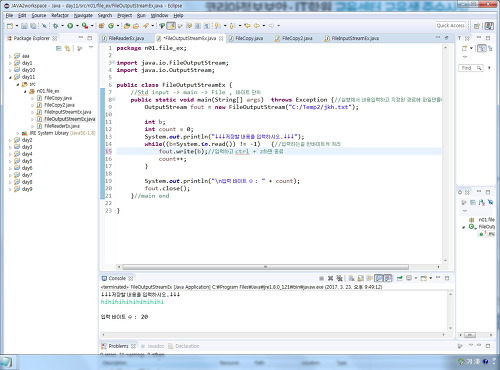Click the Clear Console icon
Image resolution: width=500 pixels, height=370 pixels.
(351, 278)
